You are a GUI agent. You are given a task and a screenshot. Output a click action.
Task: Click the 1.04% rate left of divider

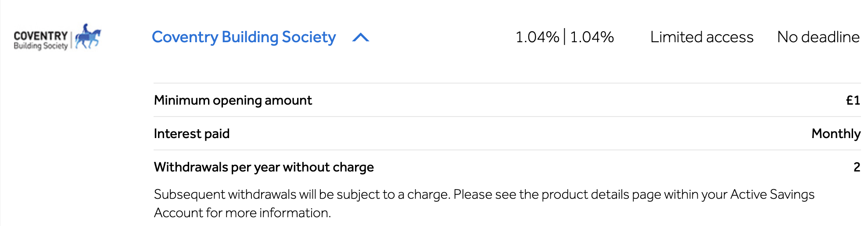pos(537,37)
